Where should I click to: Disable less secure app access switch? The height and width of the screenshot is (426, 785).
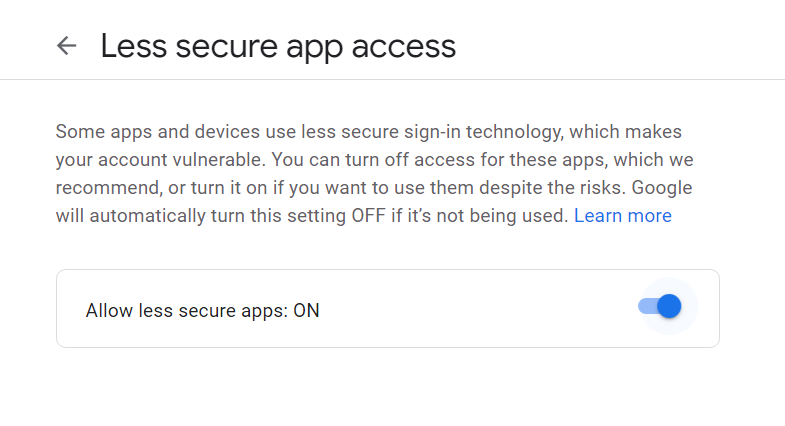[x=660, y=307]
